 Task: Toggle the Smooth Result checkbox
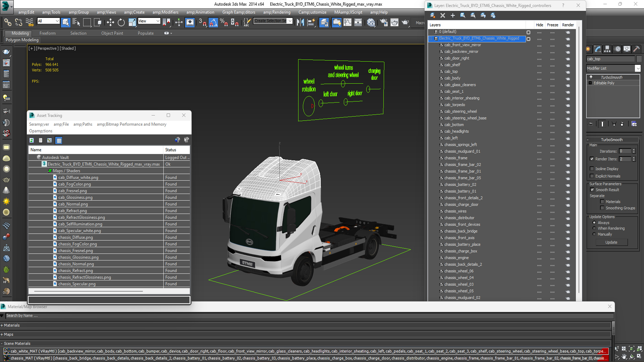(592, 190)
